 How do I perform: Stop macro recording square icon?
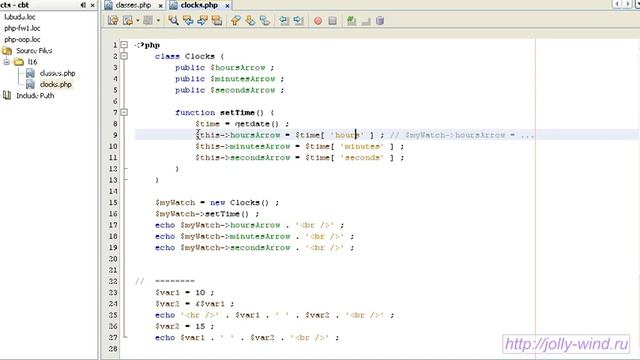(333, 20)
